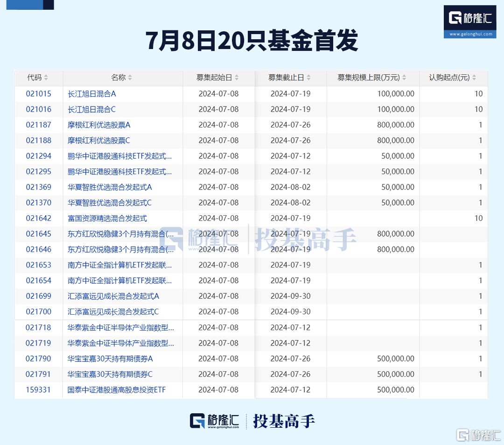The width and height of the screenshot is (504, 445).
Task: Sort by 募集规模上限(万元) column arrows
Action: click(x=404, y=78)
